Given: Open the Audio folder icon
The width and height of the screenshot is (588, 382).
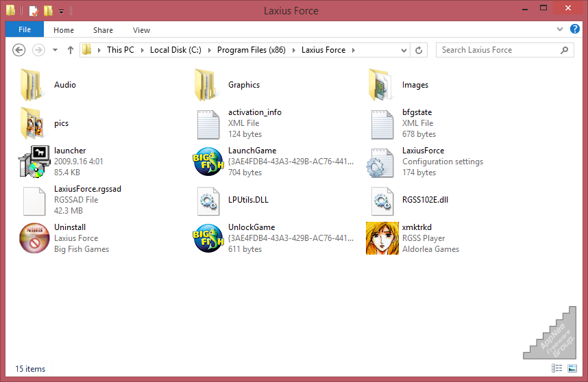Looking at the screenshot, I should tap(32, 85).
